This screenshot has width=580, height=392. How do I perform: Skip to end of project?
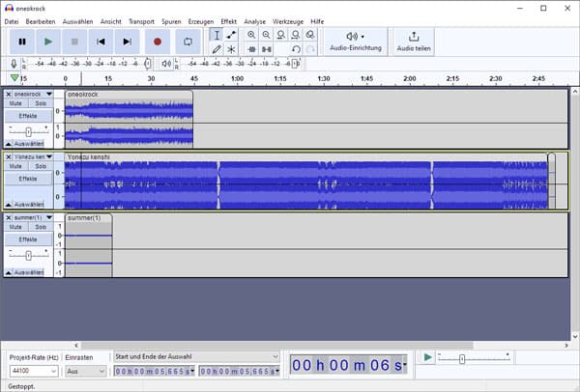coord(127,42)
